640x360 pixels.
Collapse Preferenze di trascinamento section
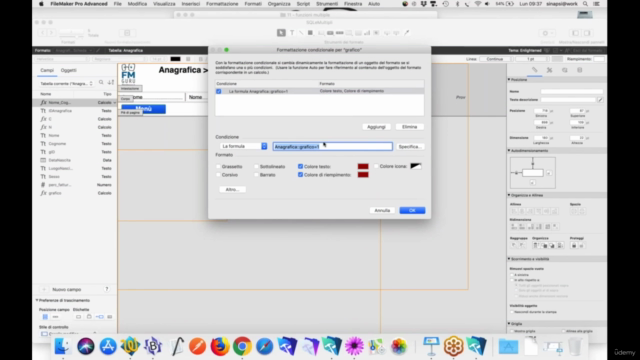click(x=37, y=300)
